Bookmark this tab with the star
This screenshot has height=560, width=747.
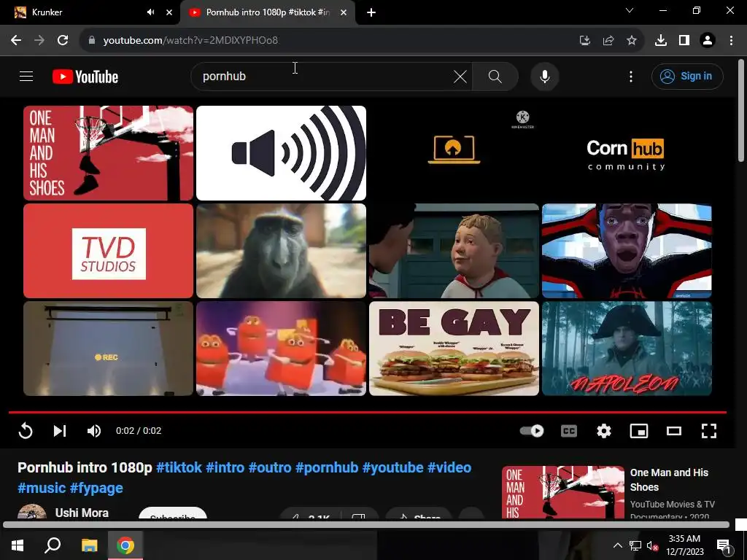click(x=632, y=40)
